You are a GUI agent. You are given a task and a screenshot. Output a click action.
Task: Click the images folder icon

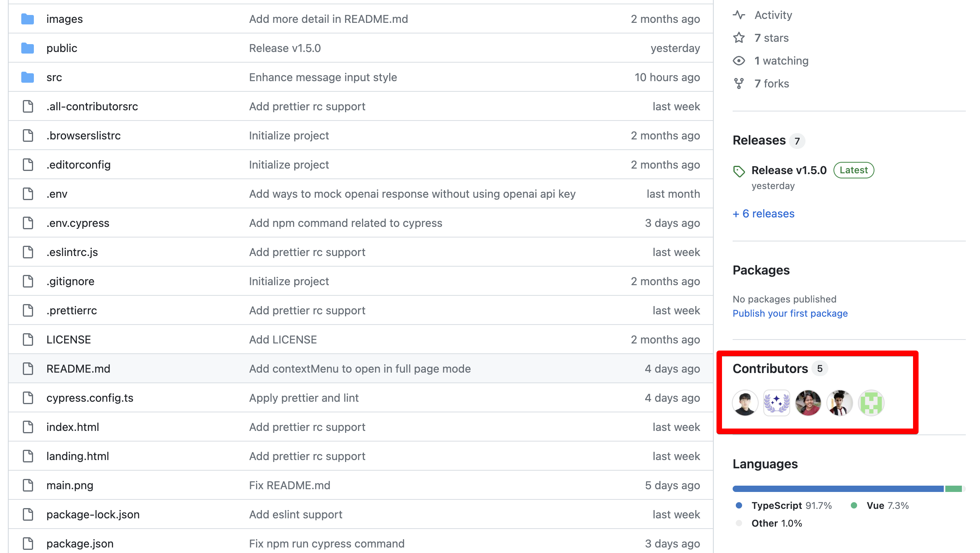(28, 19)
